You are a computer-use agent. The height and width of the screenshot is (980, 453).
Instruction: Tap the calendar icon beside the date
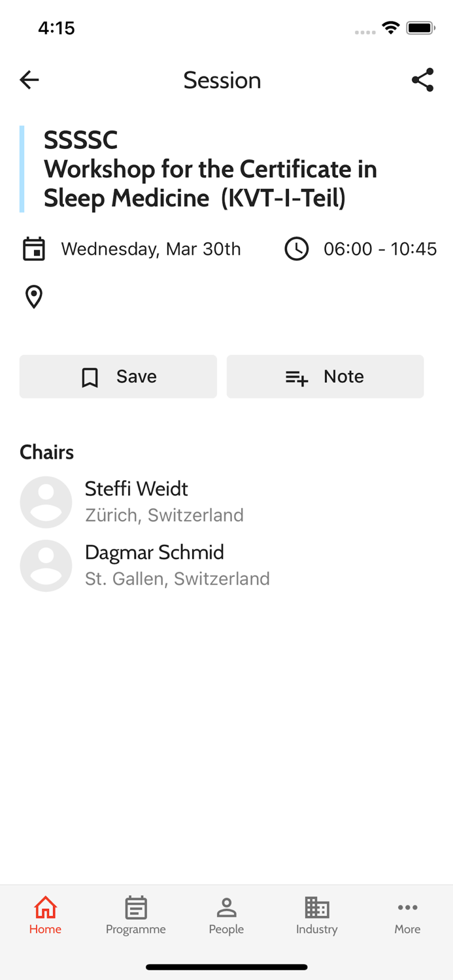[33, 249]
